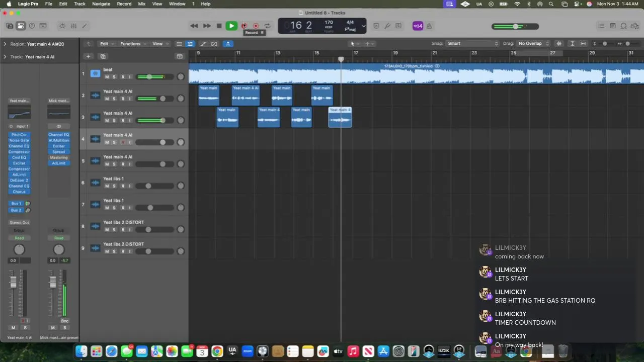
Task: Click the beat track volume slider
Action: pyautogui.click(x=154, y=77)
